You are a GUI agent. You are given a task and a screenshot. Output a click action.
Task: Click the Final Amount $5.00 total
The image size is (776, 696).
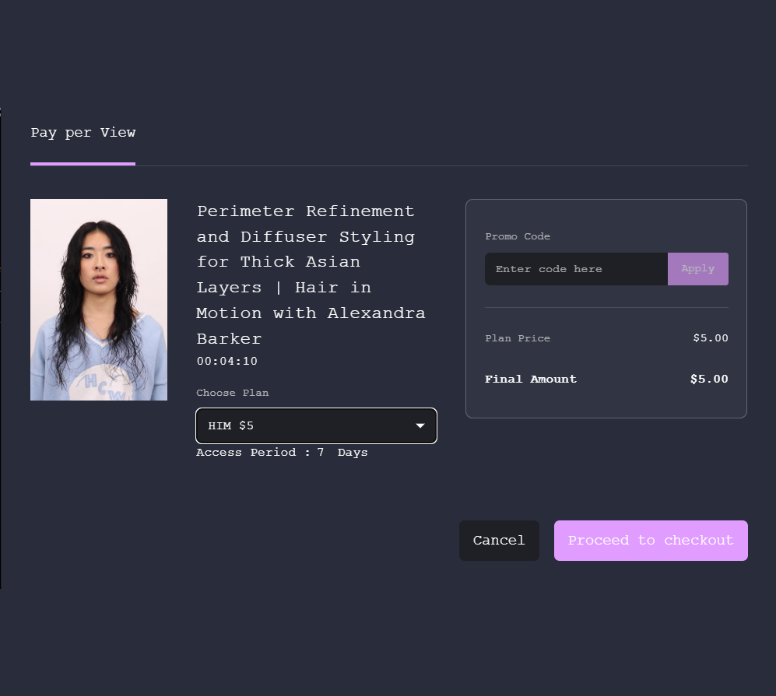pos(709,380)
